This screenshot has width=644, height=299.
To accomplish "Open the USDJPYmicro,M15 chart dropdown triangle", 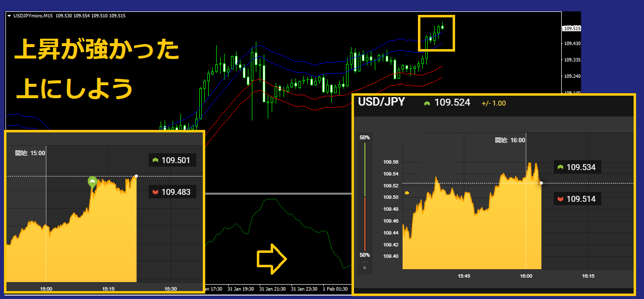I will [9, 16].
